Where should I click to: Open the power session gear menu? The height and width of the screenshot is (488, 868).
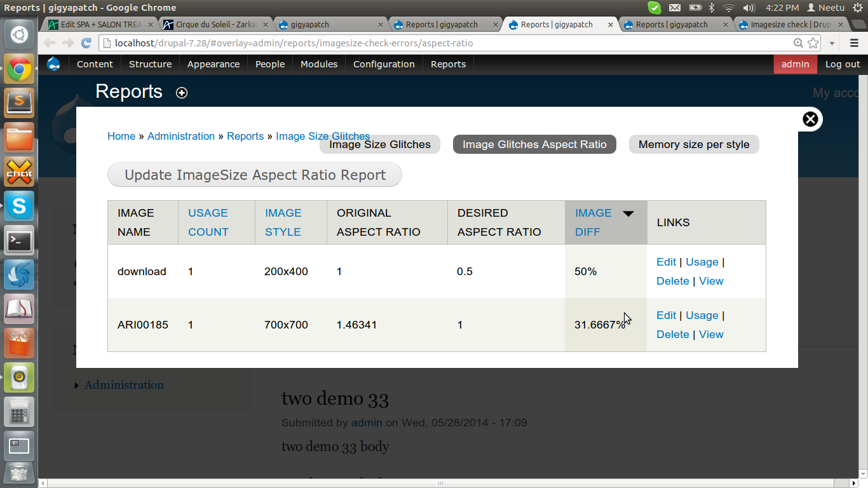857,8
